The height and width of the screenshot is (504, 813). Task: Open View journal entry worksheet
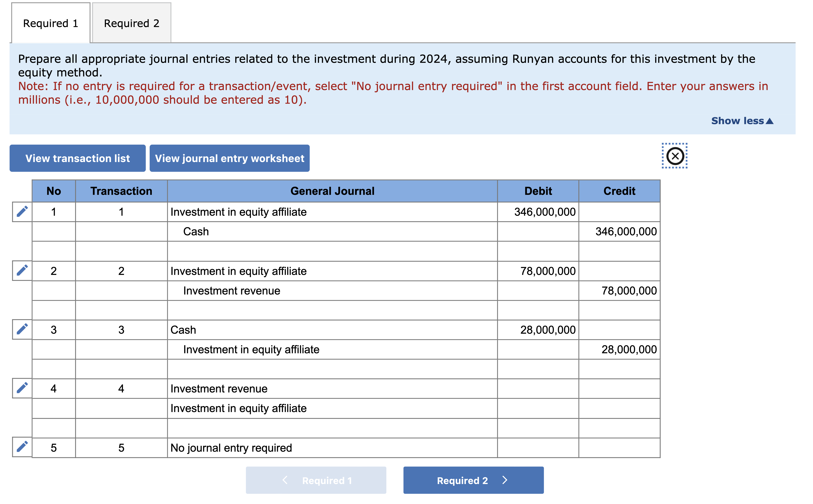[230, 158]
